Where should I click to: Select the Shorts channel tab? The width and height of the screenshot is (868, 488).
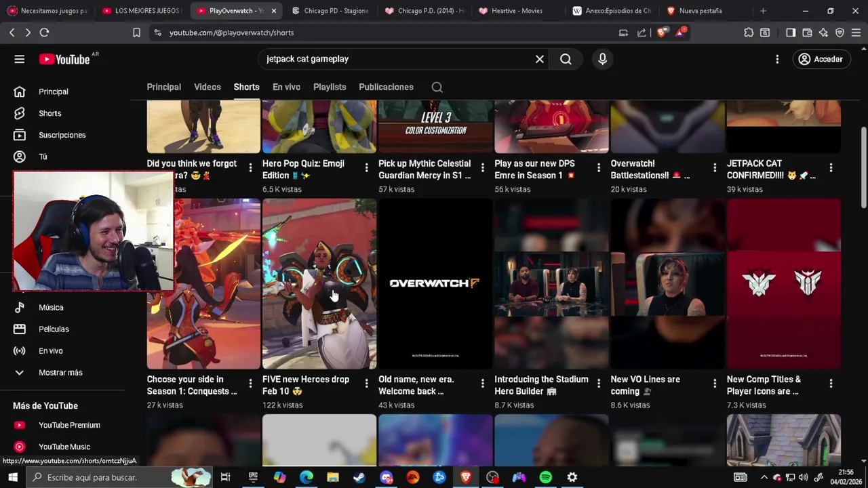point(246,87)
